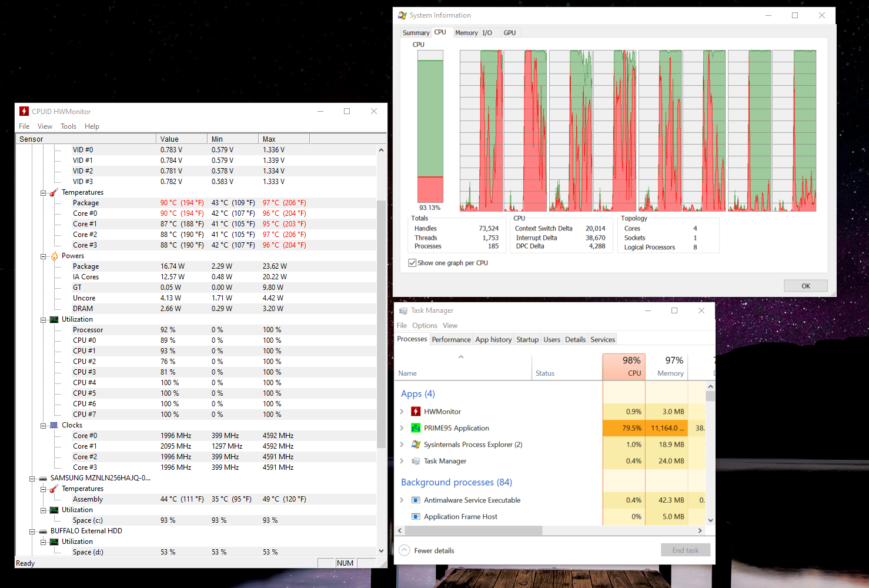Click the End task button
869x588 pixels.
[x=686, y=550]
